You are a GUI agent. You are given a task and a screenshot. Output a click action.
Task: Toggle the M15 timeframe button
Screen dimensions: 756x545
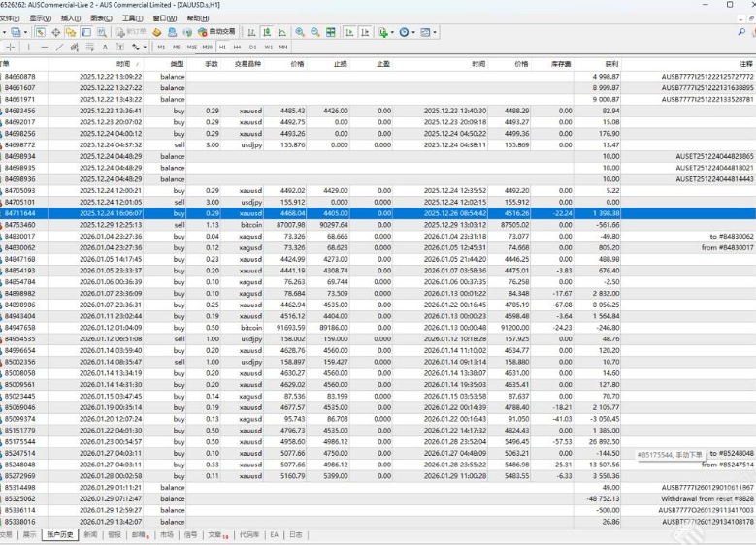(192, 47)
